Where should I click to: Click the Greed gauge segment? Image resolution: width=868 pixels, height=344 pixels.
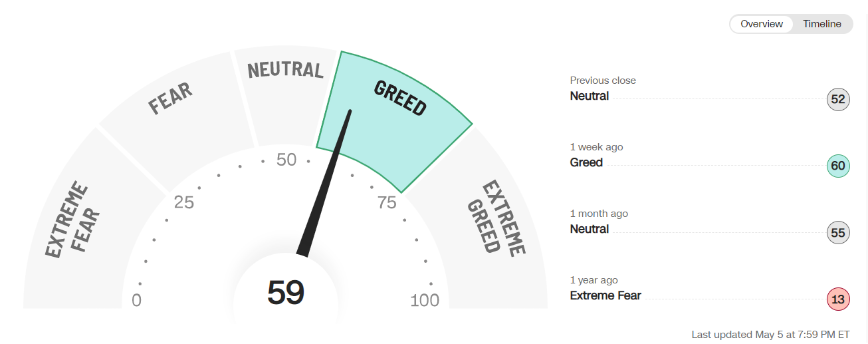[x=397, y=113]
